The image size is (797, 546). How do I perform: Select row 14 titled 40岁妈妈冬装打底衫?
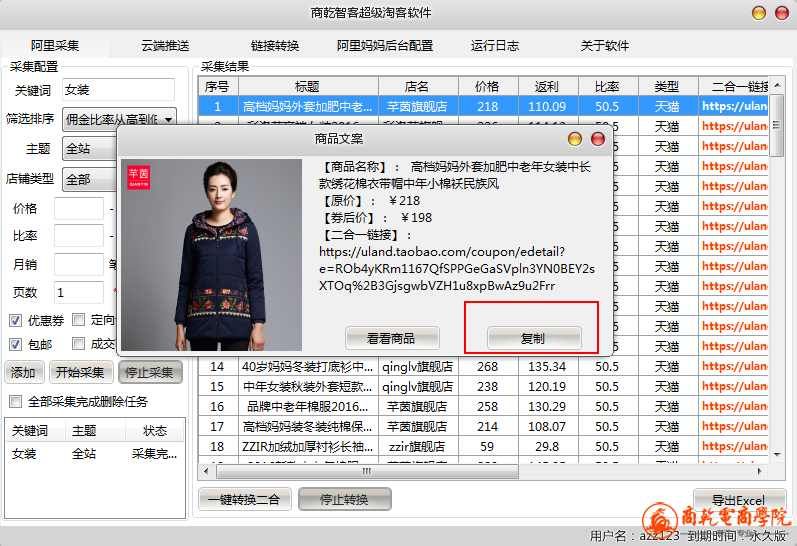pyautogui.click(x=308, y=367)
